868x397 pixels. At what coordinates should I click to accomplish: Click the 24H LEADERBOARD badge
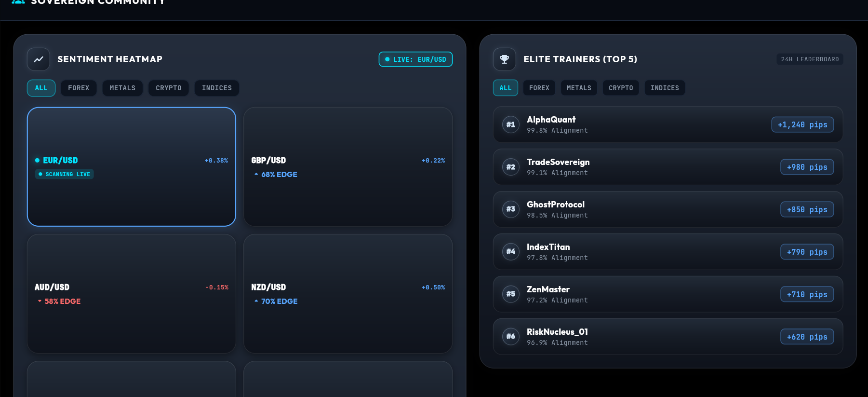pos(810,59)
